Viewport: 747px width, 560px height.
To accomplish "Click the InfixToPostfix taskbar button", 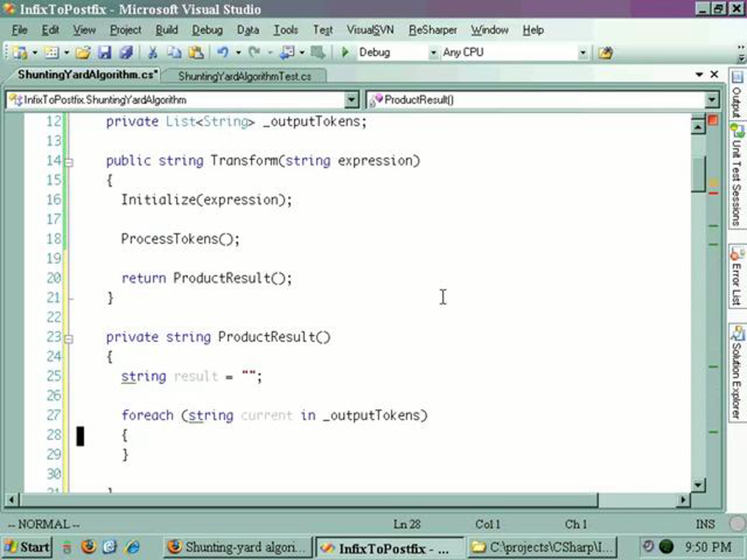I will 390,548.
